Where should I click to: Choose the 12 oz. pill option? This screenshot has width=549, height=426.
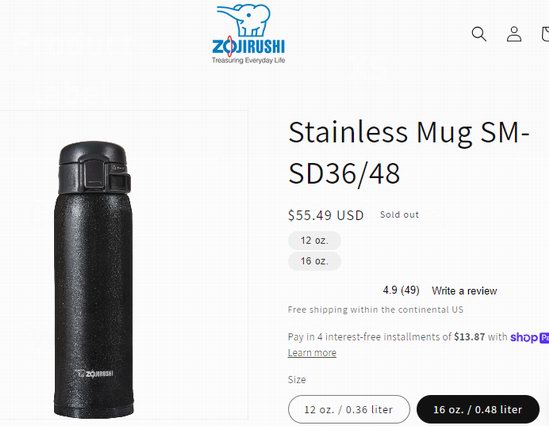tap(314, 240)
